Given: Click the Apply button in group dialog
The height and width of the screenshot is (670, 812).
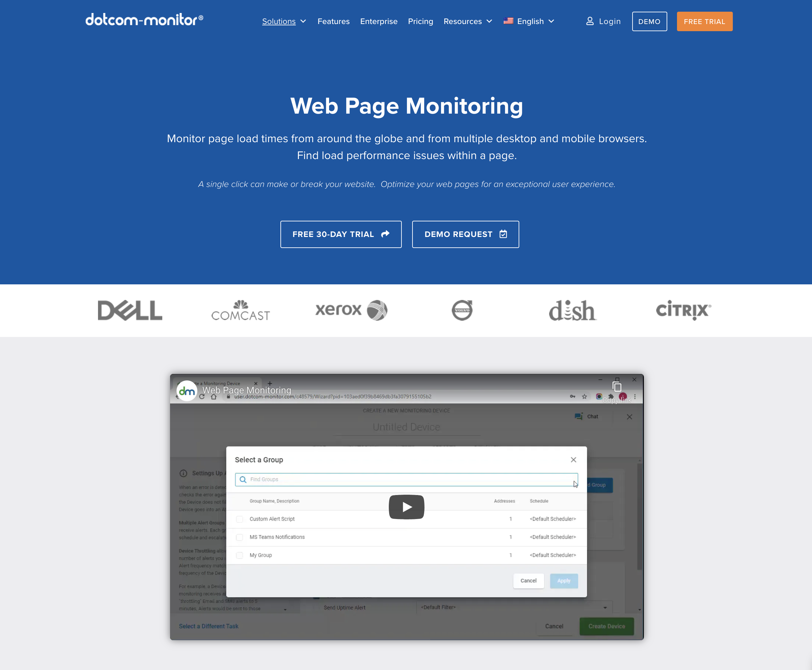Looking at the screenshot, I should click(x=564, y=580).
